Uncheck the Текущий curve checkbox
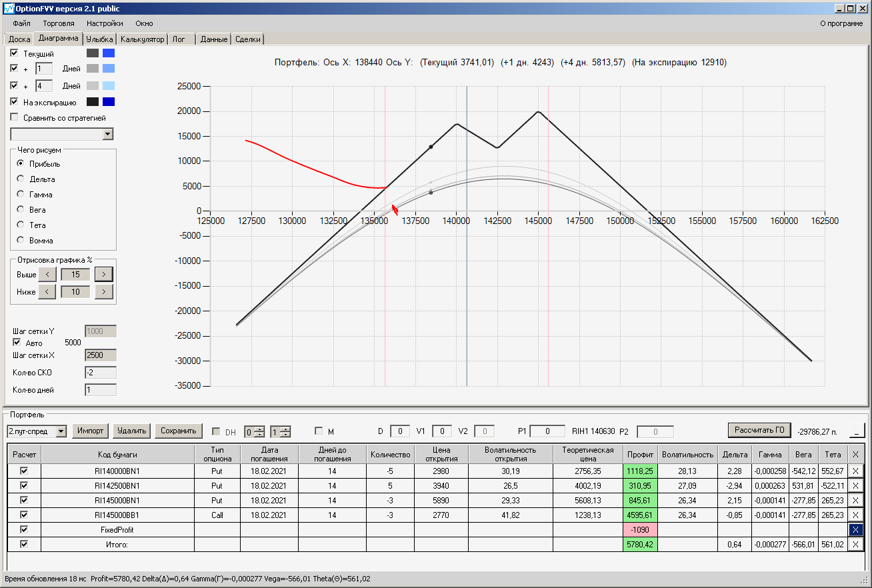This screenshot has width=872, height=588. (x=15, y=53)
